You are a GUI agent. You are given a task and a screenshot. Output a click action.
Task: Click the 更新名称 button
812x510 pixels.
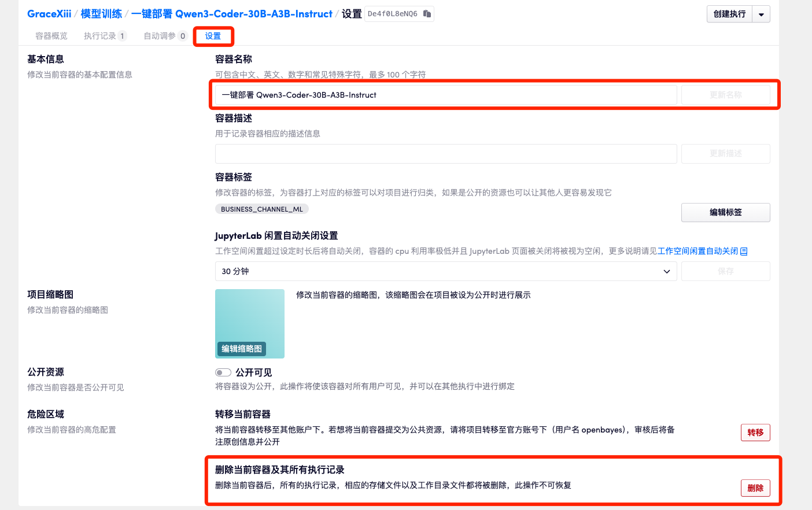click(x=725, y=94)
